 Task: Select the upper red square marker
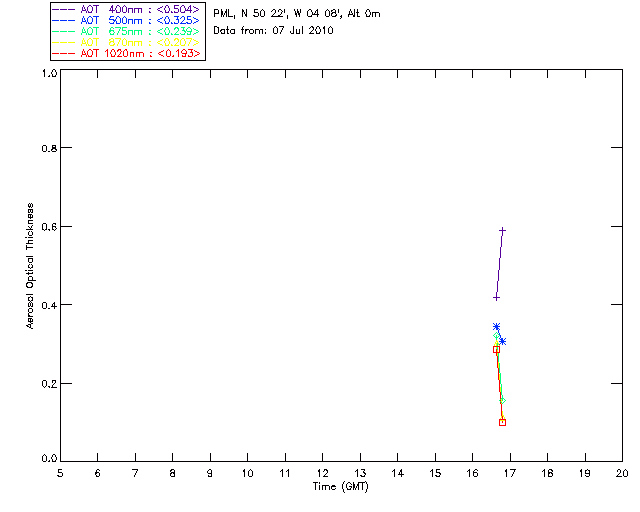[x=496, y=349]
